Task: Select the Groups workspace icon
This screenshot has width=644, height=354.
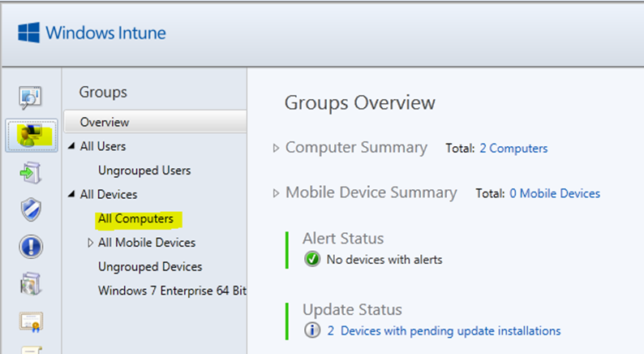Action: [x=32, y=136]
